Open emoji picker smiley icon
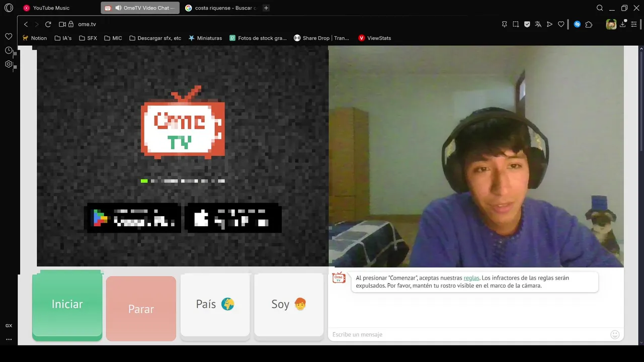644x362 pixels. 615,334
